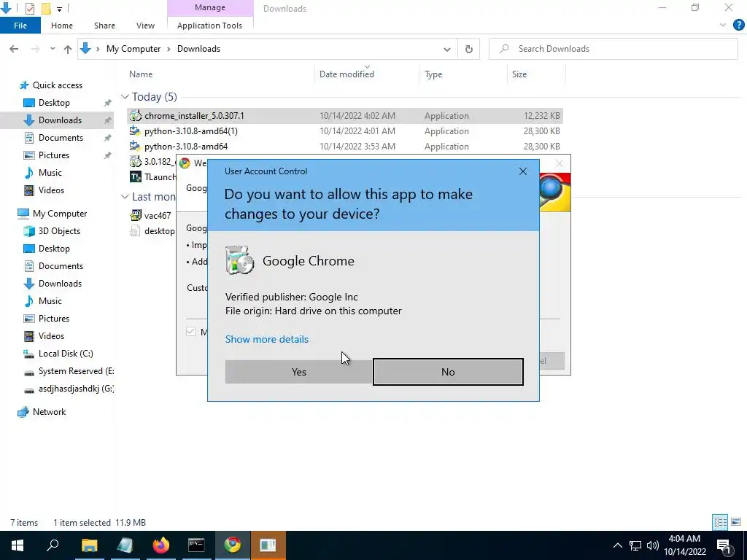Open the Action Center notifications icon
The width and height of the screenshot is (747, 560).
[x=724, y=545]
